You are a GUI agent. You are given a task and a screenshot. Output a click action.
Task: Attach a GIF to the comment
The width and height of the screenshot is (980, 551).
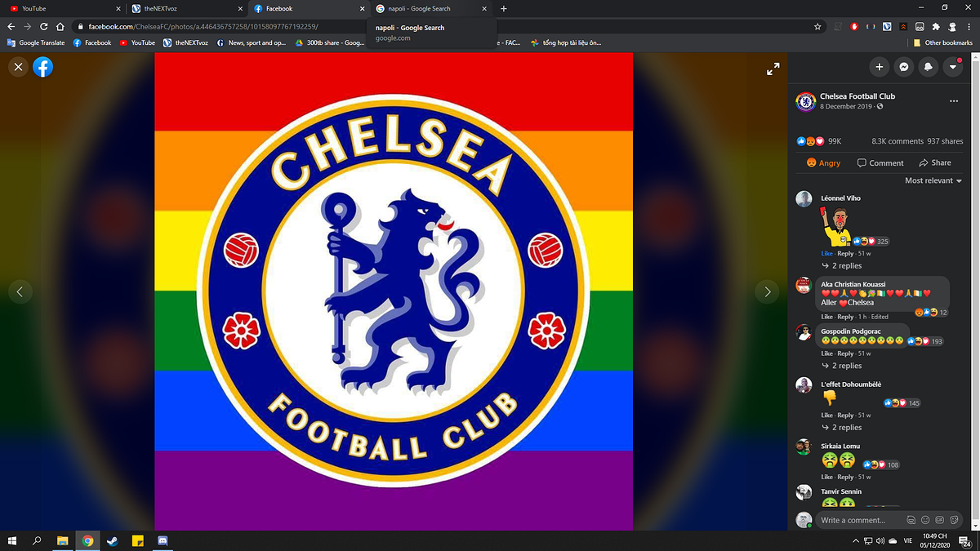click(x=940, y=520)
